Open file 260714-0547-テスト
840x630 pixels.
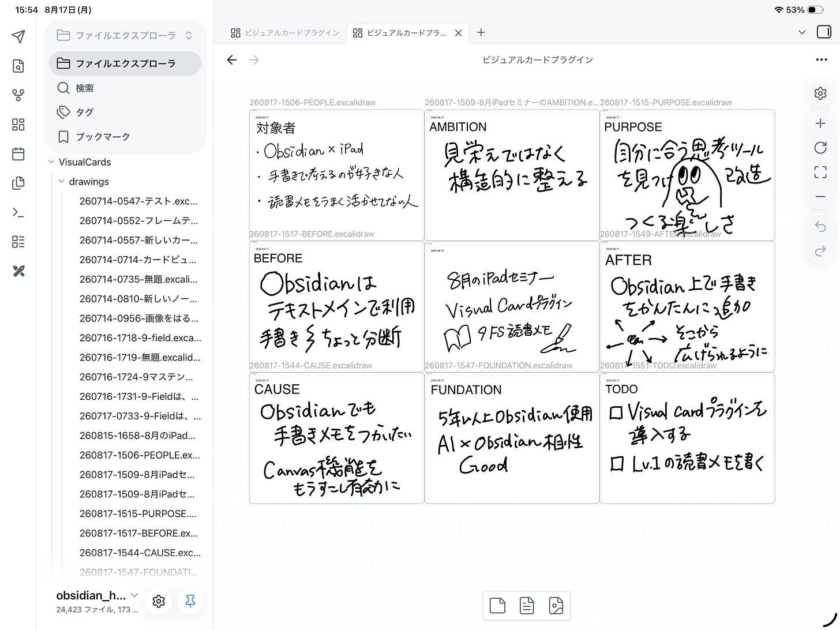pyautogui.click(x=138, y=201)
